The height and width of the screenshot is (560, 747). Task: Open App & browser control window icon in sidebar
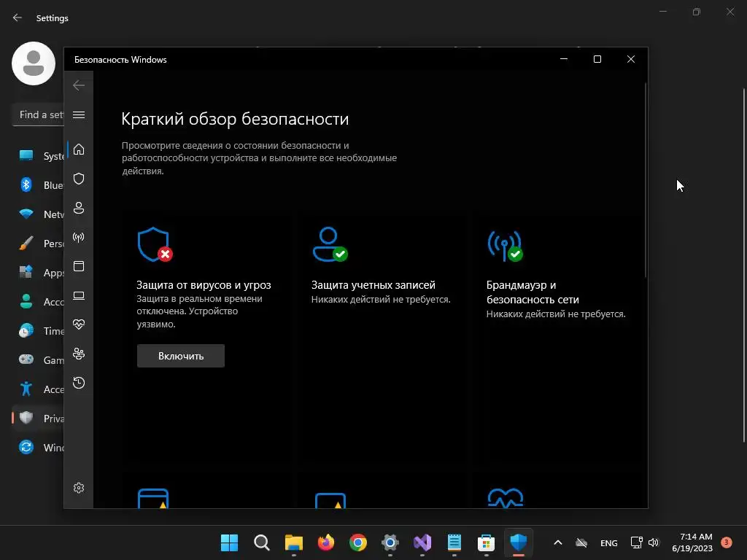(x=79, y=266)
